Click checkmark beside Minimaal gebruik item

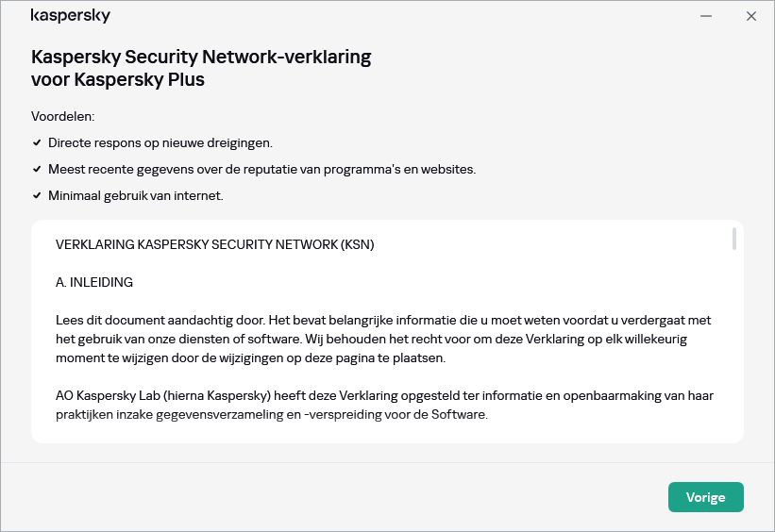[37, 196]
